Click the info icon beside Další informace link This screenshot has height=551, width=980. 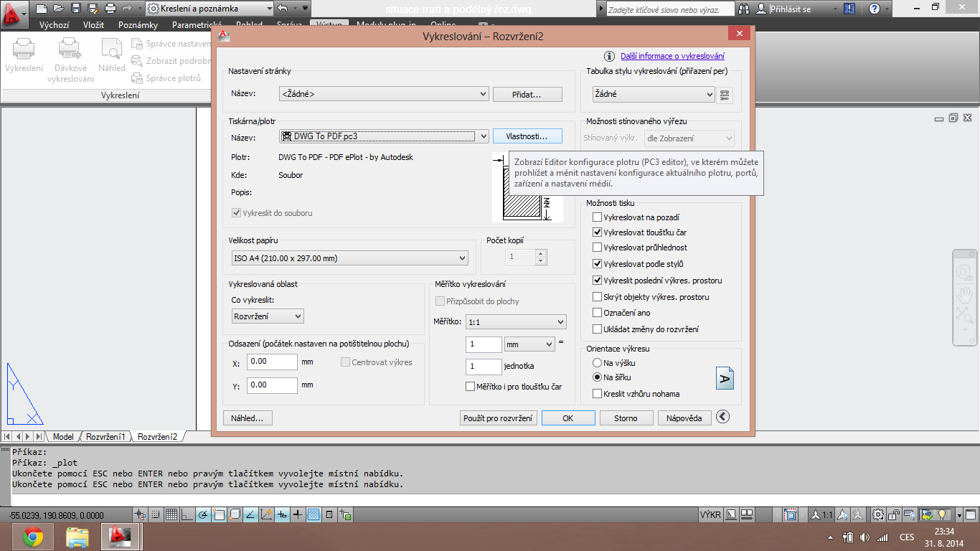coord(609,56)
